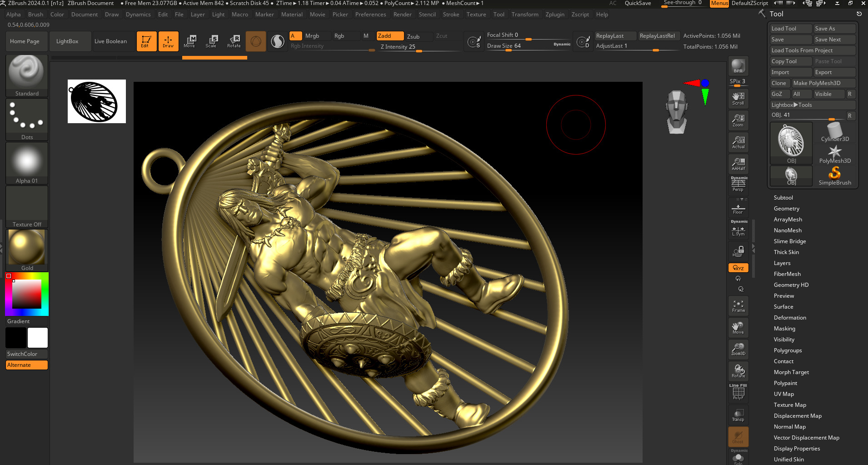Toggle the Floor grid

coord(738,208)
